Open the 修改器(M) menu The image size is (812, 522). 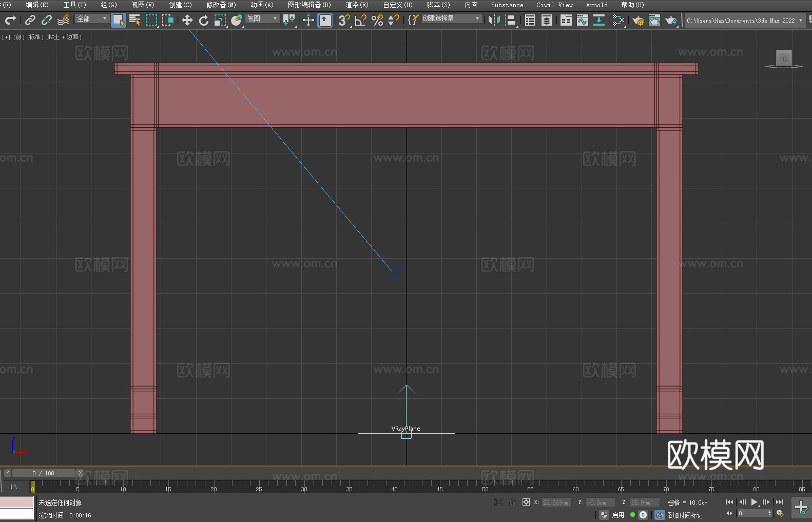tap(221, 5)
